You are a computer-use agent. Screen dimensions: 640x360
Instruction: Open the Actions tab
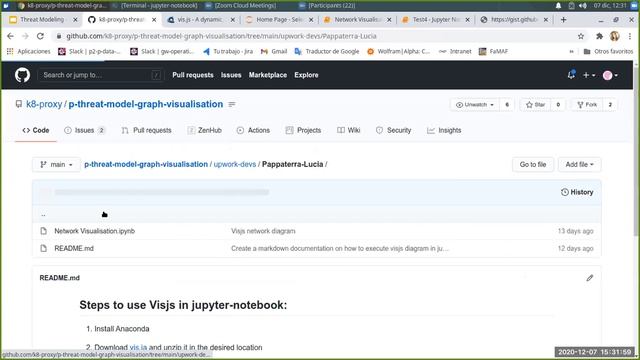[x=253, y=131]
